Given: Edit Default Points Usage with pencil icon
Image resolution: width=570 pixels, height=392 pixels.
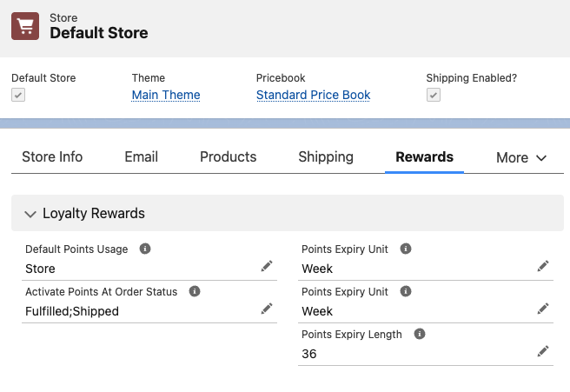Looking at the screenshot, I should [267, 266].
